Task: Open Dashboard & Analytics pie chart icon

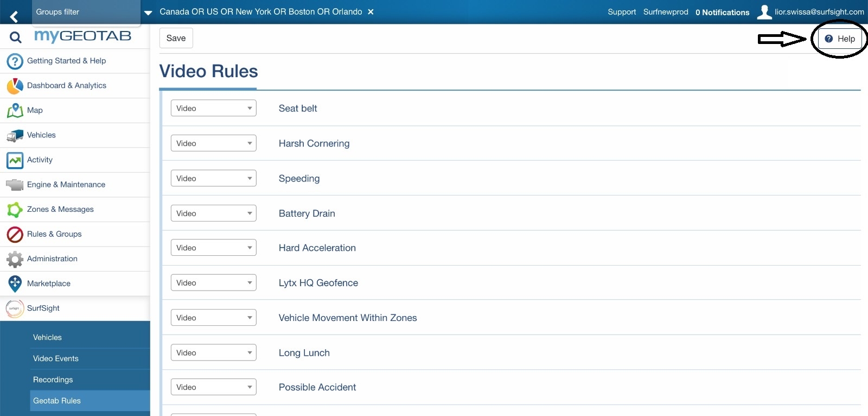Action: tap(15, 86)
